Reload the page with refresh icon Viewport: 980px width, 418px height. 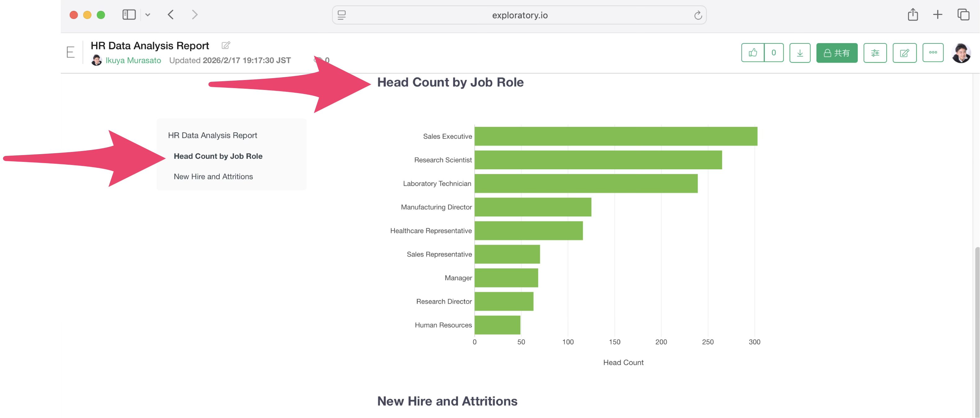click(x=698, y=15)
